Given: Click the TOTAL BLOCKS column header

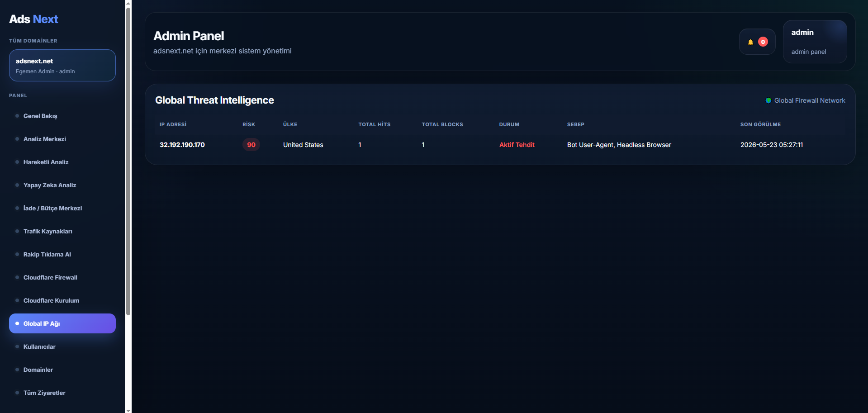Looking at the screenshot, I should [x=442, y=124].
